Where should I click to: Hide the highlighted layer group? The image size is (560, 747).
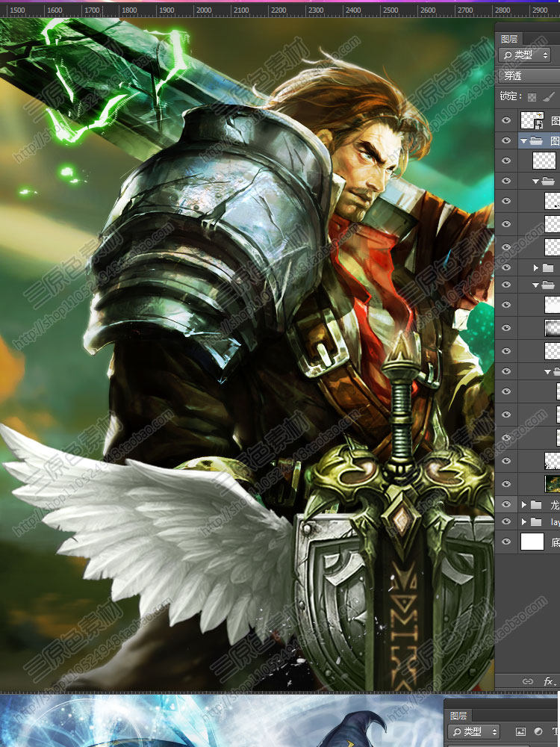506,140
